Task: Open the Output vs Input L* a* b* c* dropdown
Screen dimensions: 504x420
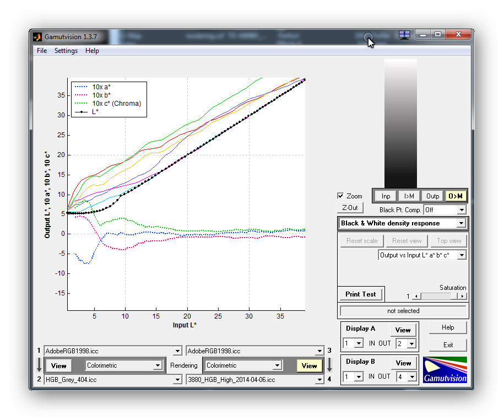Action: pos(461,255)
